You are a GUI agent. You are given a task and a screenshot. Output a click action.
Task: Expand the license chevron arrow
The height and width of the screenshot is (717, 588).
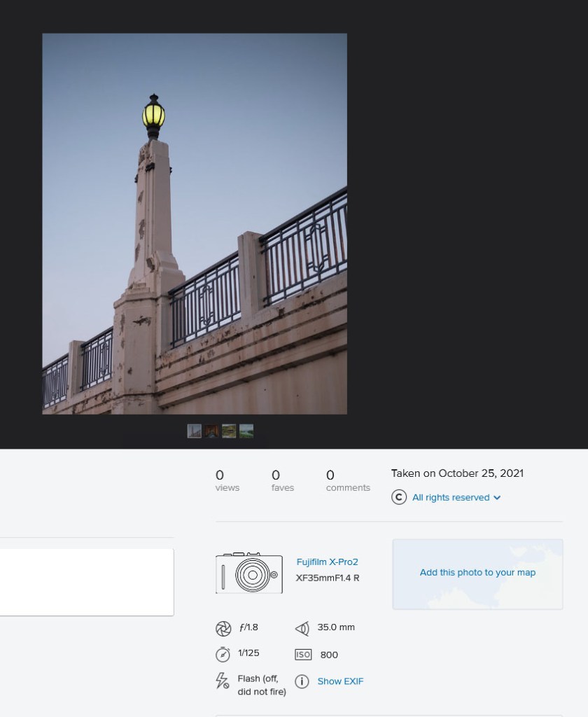pos(497,498)
